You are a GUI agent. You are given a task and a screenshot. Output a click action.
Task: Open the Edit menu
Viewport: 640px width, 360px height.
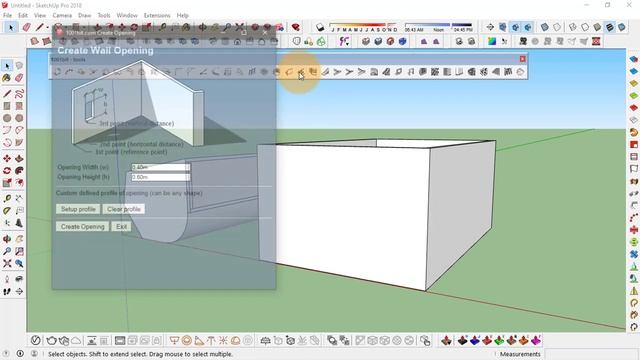coord(23,16)
